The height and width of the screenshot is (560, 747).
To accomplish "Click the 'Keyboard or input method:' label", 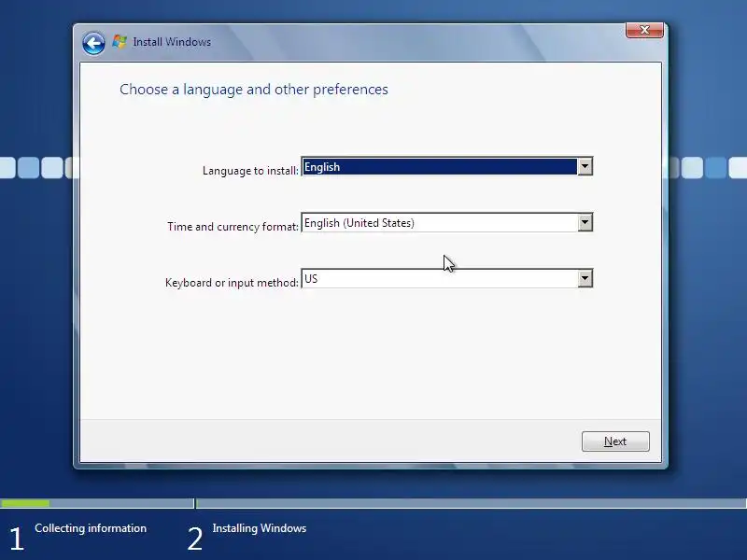I will 232,283.
